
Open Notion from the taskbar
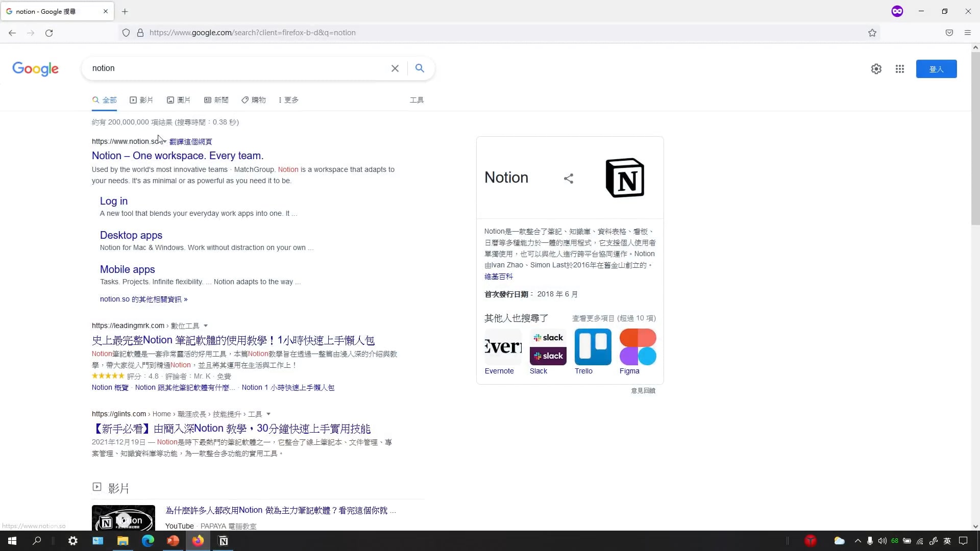coord(223,541)
